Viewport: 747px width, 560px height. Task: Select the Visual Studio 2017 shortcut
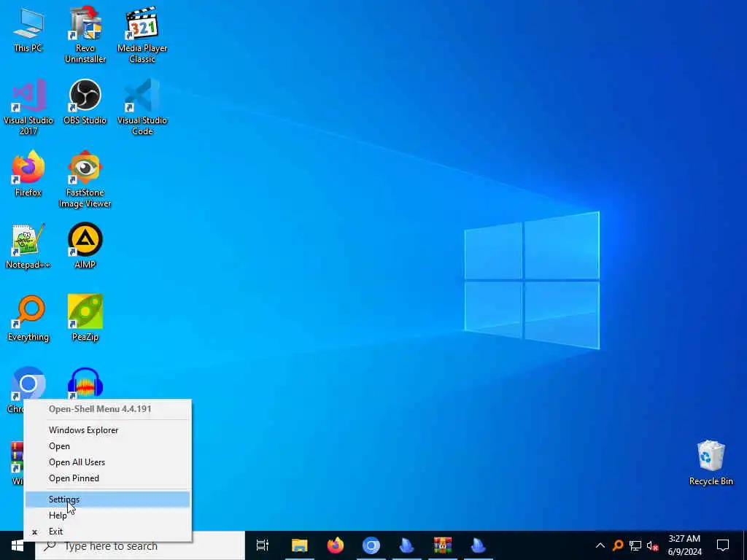(28, 107)
